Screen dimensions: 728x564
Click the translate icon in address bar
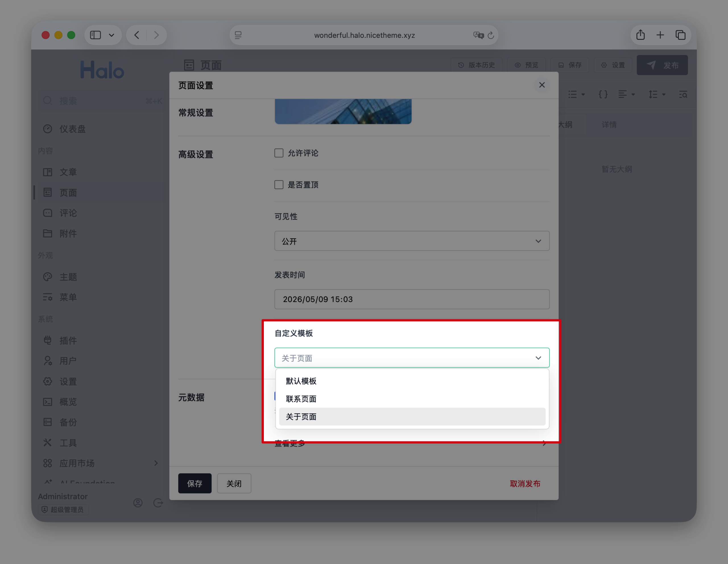point(478,35)
